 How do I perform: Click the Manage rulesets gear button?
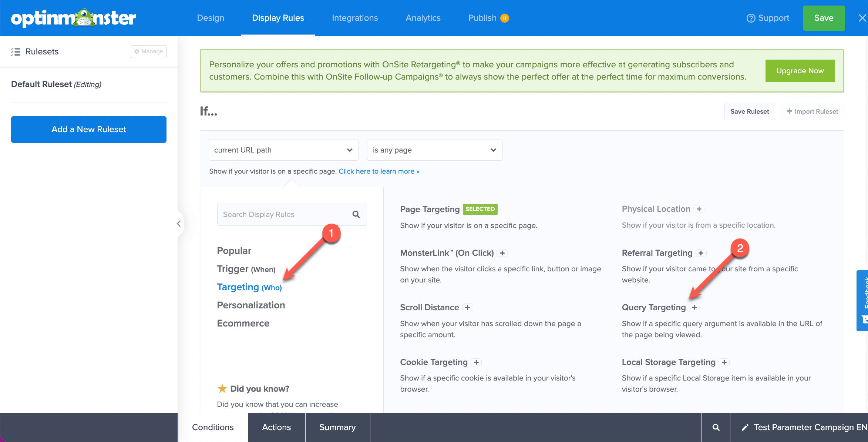pyautogui.click(x=149, y=51)
